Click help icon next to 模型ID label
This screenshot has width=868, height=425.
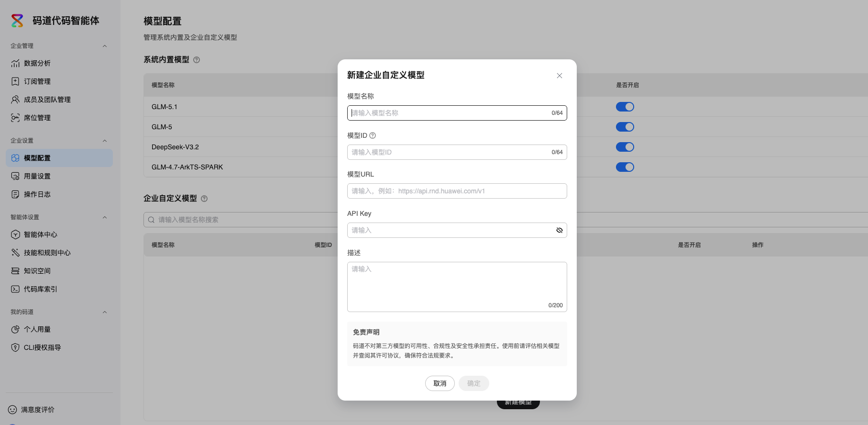[x=373, y=135]
